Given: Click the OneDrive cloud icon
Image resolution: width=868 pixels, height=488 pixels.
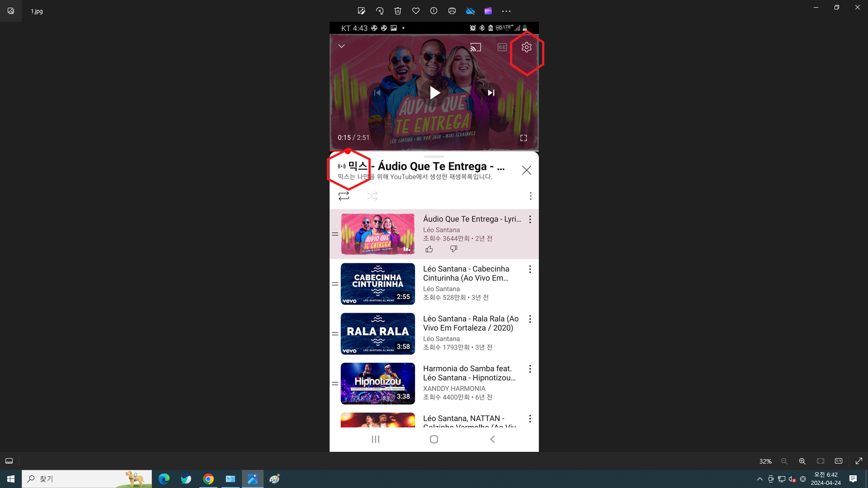Looking at the screenshot, I should click(470, 11).
